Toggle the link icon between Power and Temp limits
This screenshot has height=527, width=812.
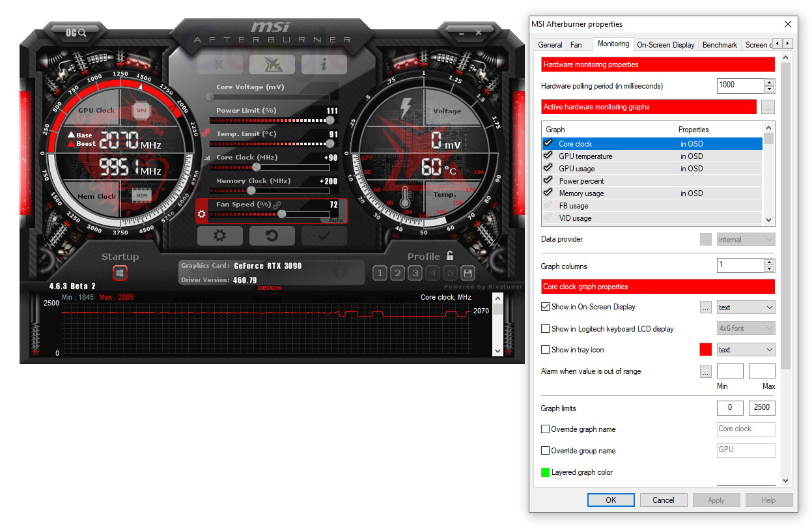[205, 133]
